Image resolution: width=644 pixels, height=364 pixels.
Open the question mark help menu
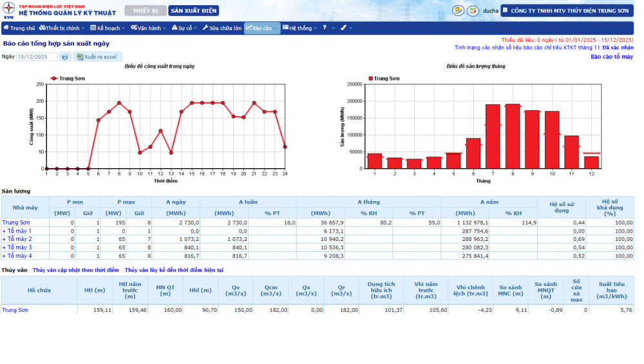tap(325, 28)
